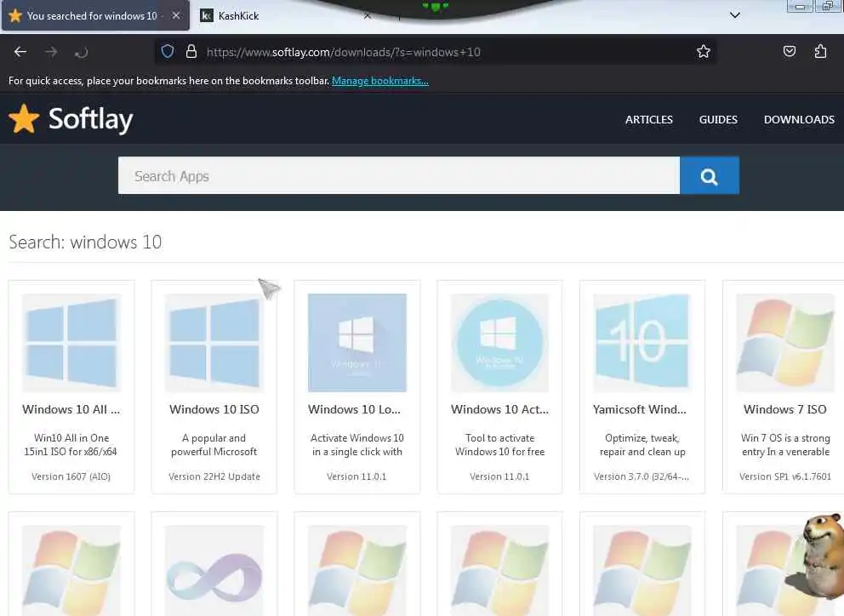844x616 pixels.
Task: Open the Yamicsoft Windows 10 thumbnail
Action: (x=642, y=343)
